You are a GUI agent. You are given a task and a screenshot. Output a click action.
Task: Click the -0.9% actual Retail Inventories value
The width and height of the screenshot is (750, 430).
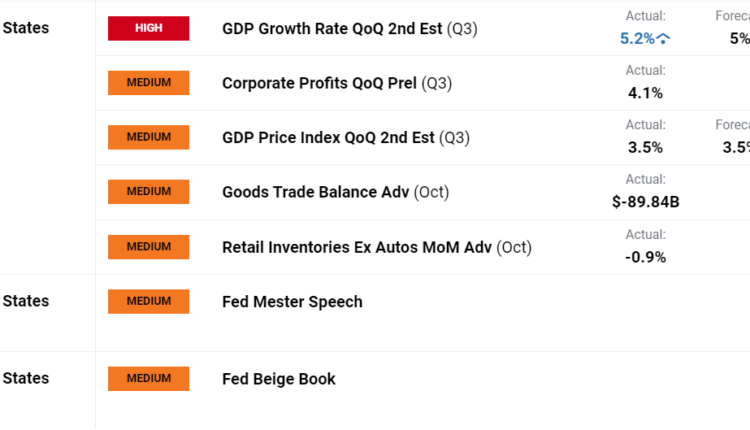tap(645, 256)
